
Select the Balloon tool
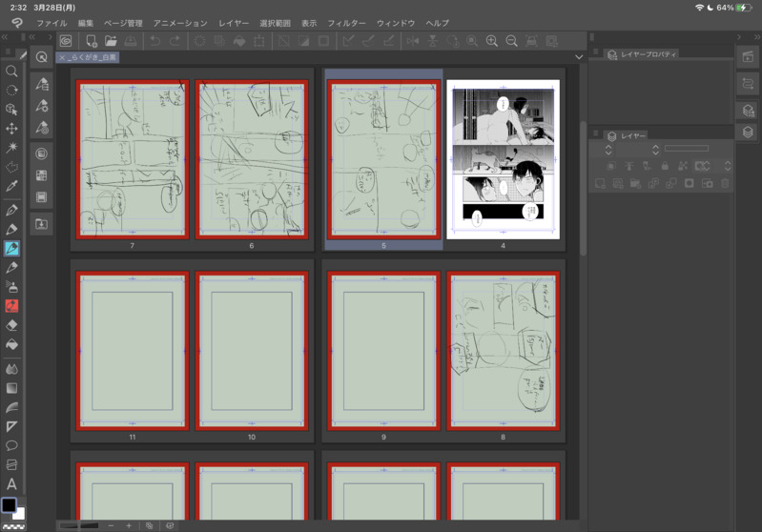(x=11, y=446)
